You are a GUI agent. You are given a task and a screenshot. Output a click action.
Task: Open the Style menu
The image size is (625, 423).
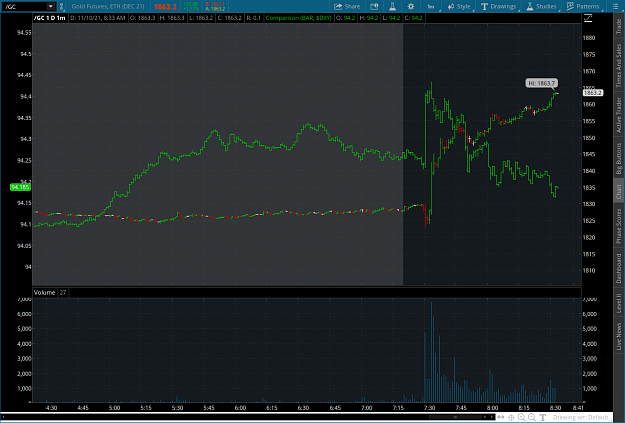coord(459,6)
